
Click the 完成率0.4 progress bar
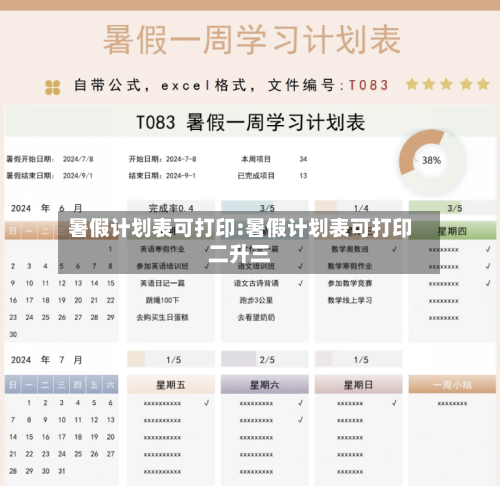pyautogui.click(x=171, y=208)
